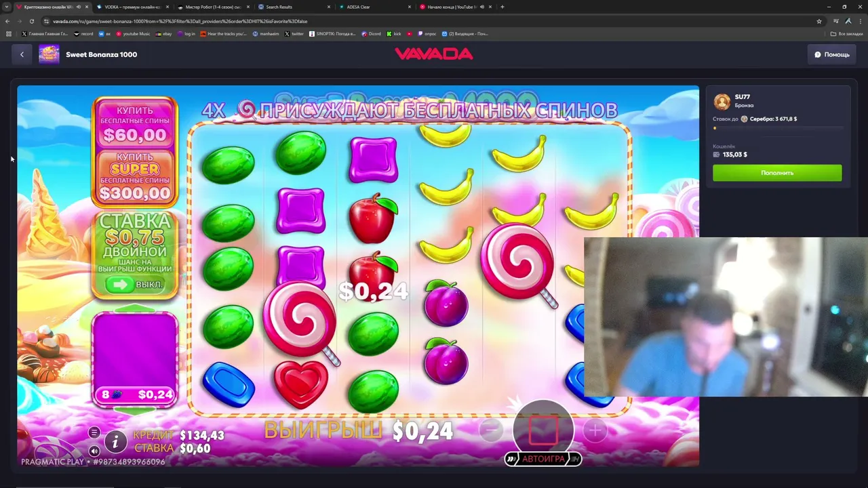868x488 pixels.
Task: Toggle the double chance Выкл. switch
Action: 135,285
